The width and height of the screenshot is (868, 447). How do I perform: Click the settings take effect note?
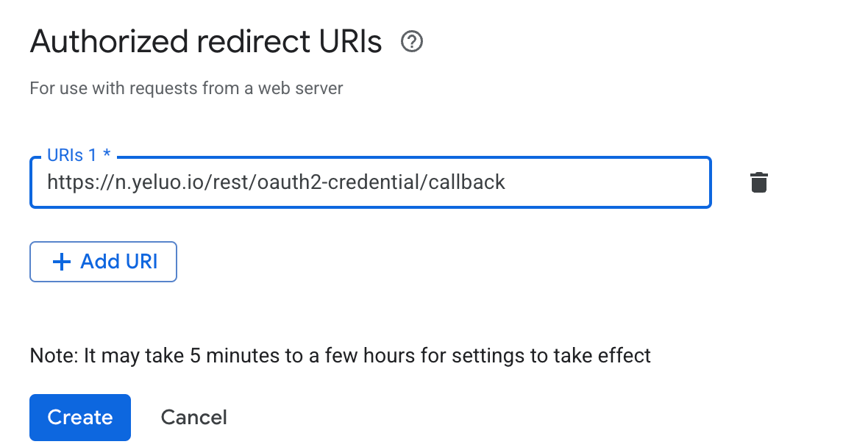tap(340, 356)
